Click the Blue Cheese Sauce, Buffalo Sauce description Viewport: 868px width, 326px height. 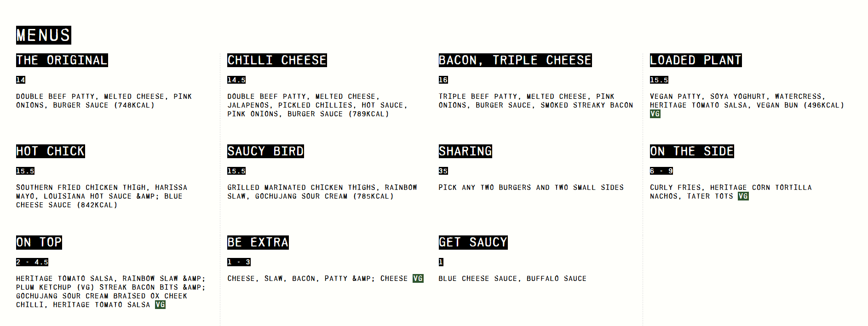[512, 279]
